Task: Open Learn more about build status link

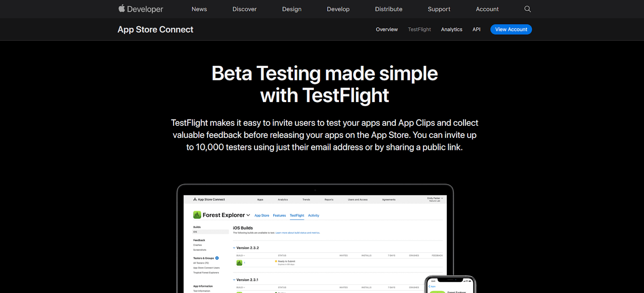Action: click(x=298, y=233)
